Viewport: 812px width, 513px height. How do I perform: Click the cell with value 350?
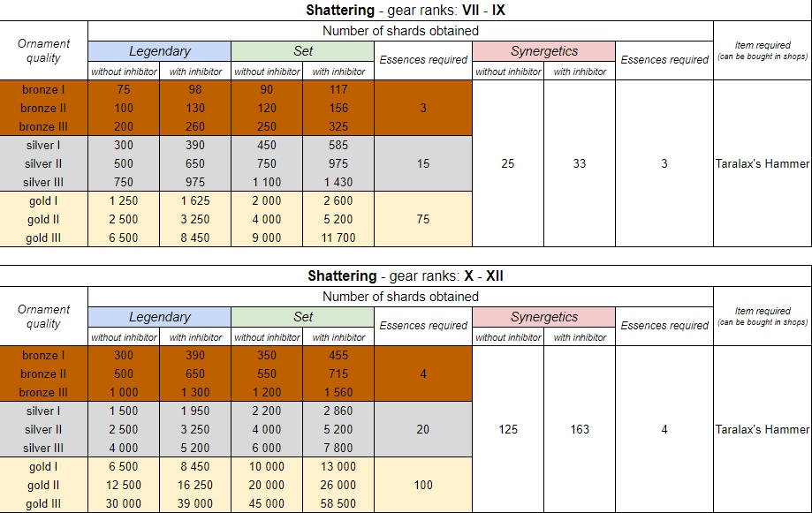[267, 356]
